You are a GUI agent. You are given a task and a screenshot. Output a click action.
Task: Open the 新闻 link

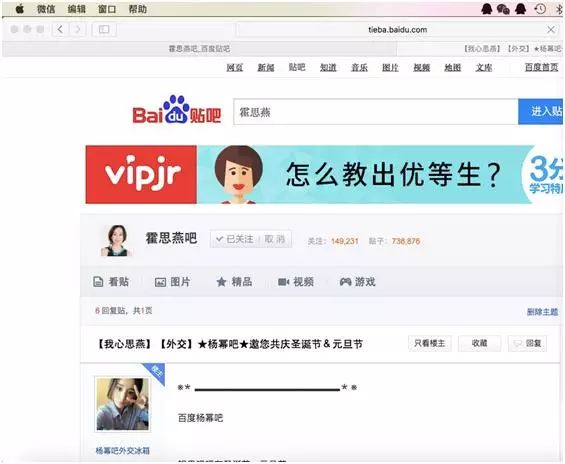266,67
